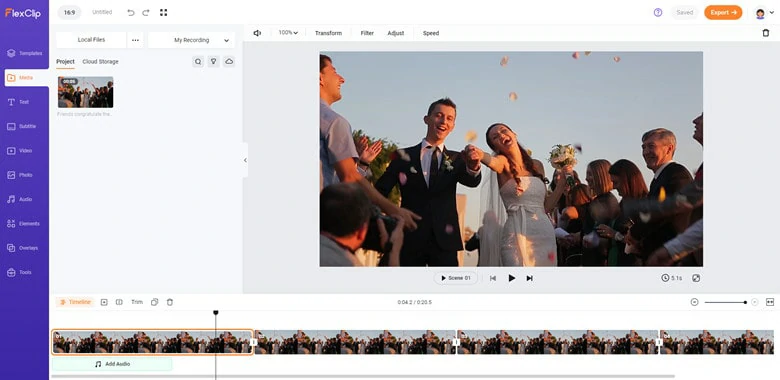780x380 pixels.
Task: Open the 16:9 aspect ratio selector
Action: click(x=69, y=12)
